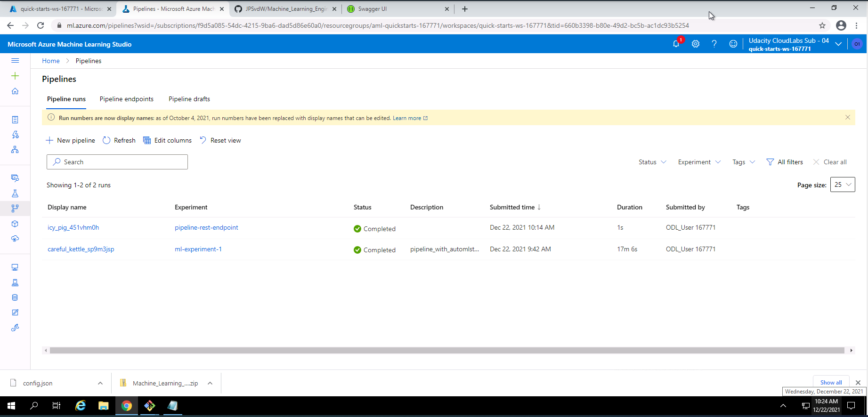Viewport: 868px width, 417px height.
Task: Open run careful_kettle_sp9m3jsp
Action: pos(81,249)
